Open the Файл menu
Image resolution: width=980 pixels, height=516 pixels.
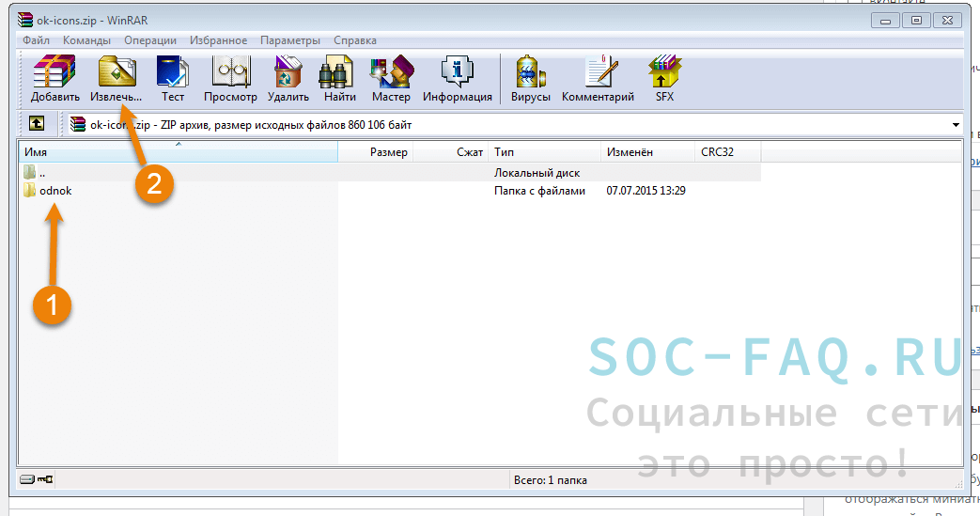coord(37,40)
